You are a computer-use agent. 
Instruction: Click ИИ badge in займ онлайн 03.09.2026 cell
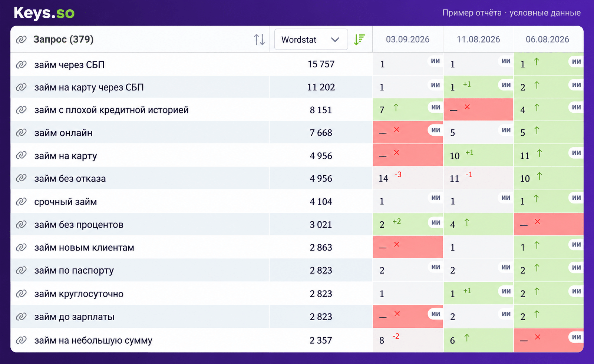[436, 130]
